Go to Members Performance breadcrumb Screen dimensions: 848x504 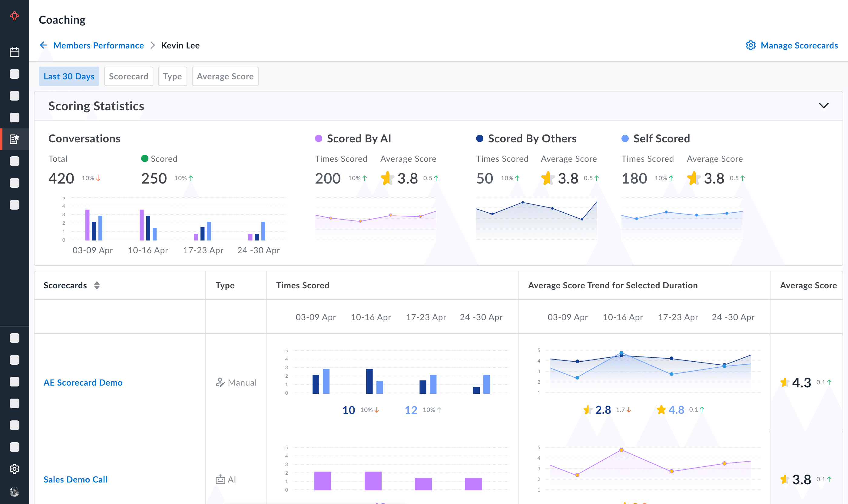98,45
